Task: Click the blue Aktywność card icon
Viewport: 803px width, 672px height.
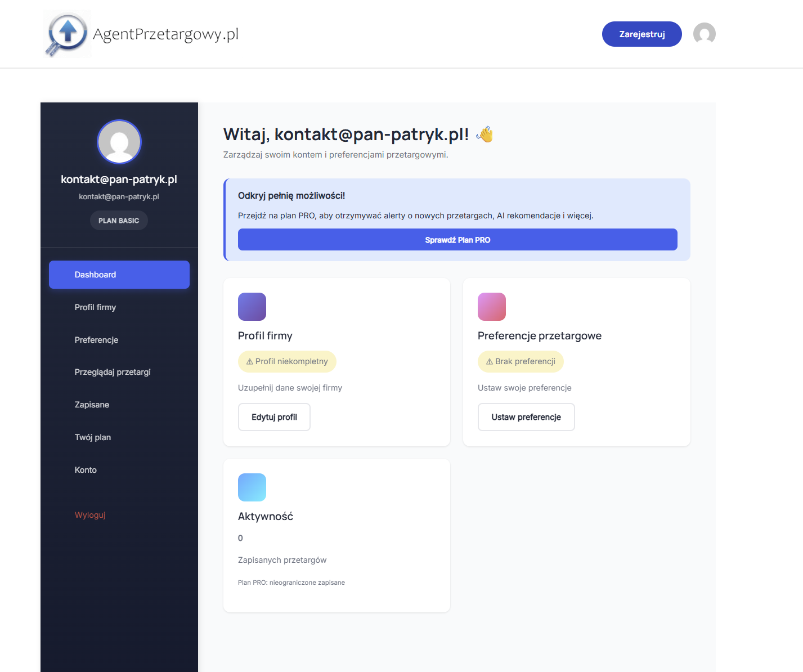Action: point(252,487)
